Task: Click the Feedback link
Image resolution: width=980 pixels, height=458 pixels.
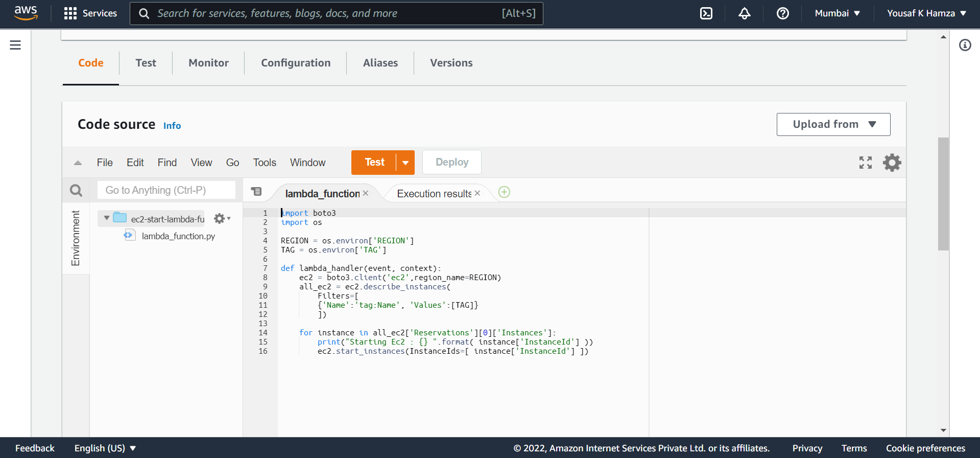Action: tap(35, 448)
